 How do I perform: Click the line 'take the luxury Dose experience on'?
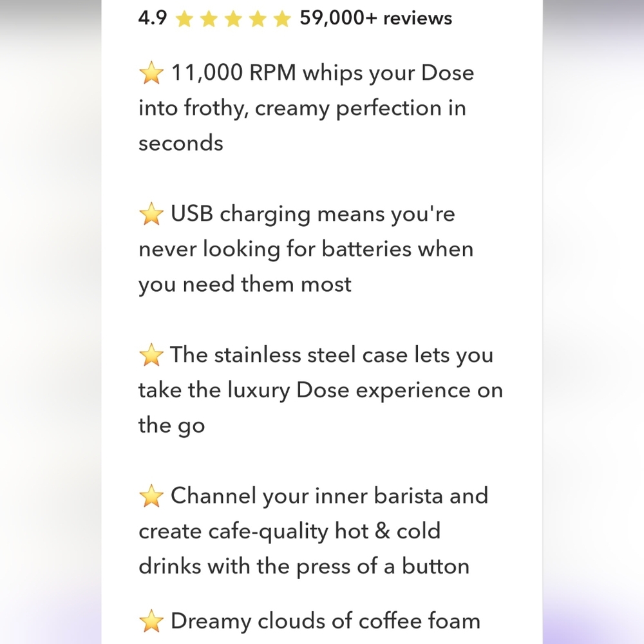(320, 391)
